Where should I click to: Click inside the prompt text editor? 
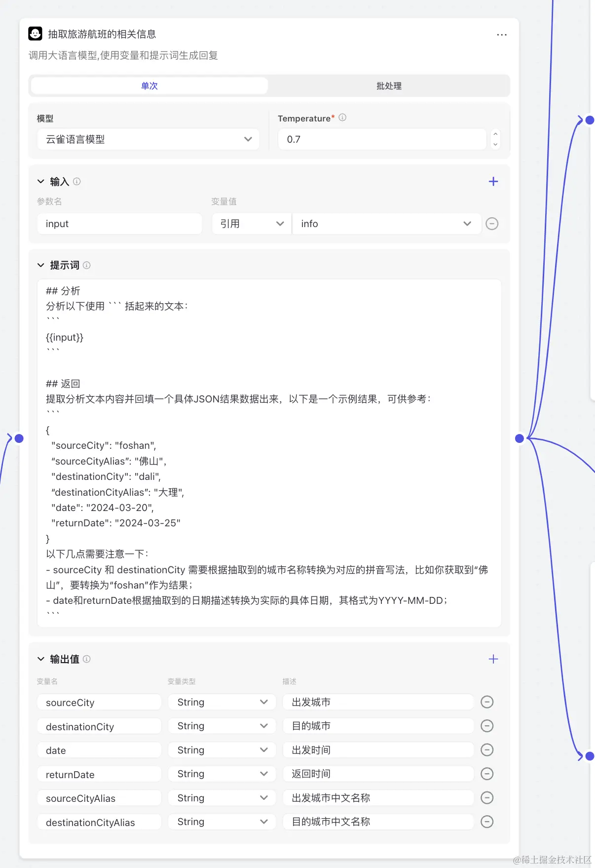pos(269,453)
